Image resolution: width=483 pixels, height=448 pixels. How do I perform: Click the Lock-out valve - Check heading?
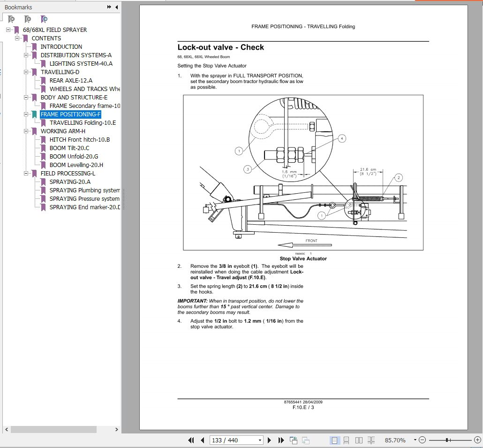click(220, 47)
